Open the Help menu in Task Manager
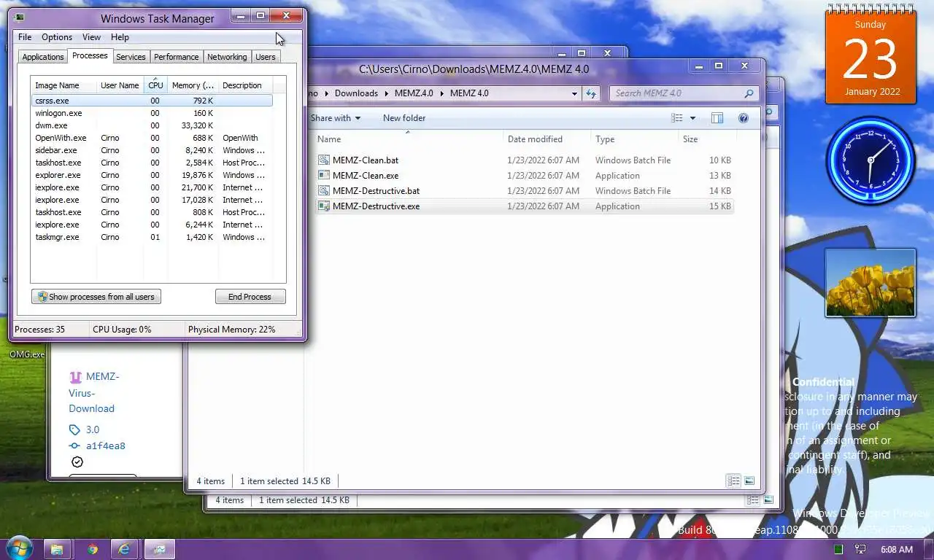 click(120, 37)
